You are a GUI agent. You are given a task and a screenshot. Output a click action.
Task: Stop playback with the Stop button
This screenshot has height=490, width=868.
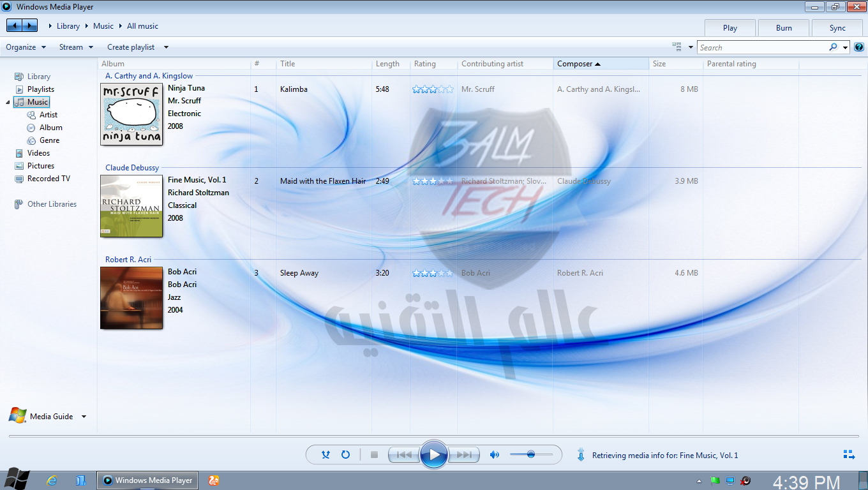[375, 455]
